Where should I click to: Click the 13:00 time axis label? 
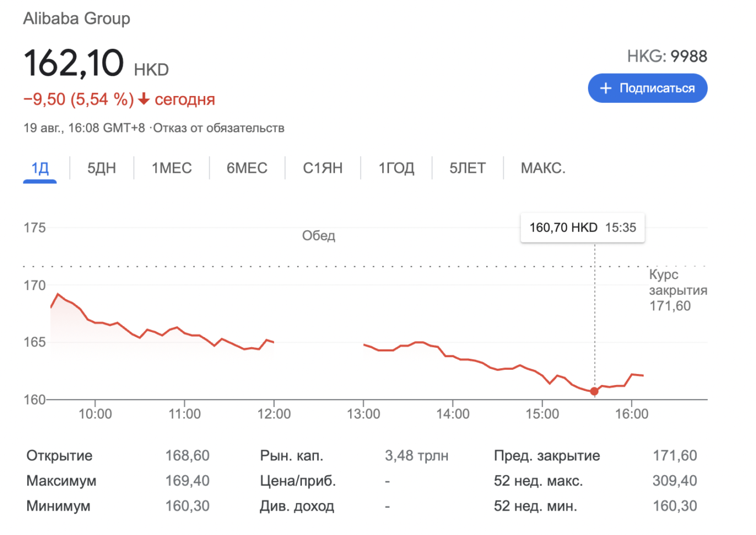363,415
